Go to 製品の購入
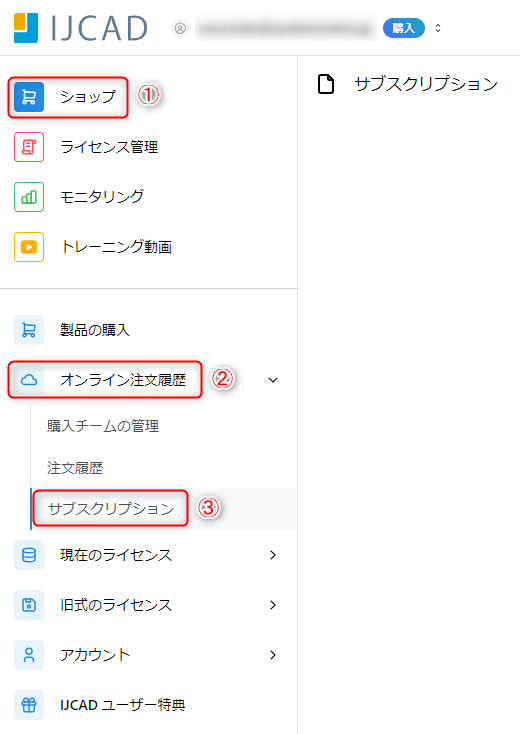 [95, 330]
